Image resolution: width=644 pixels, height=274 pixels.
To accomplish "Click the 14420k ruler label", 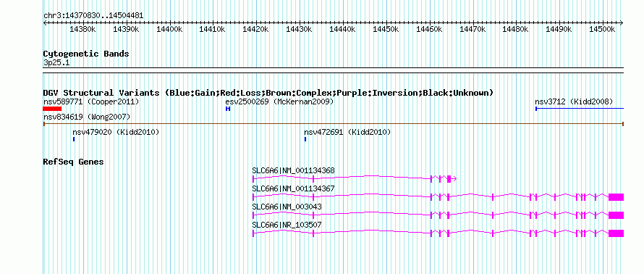I will (256, 29).
